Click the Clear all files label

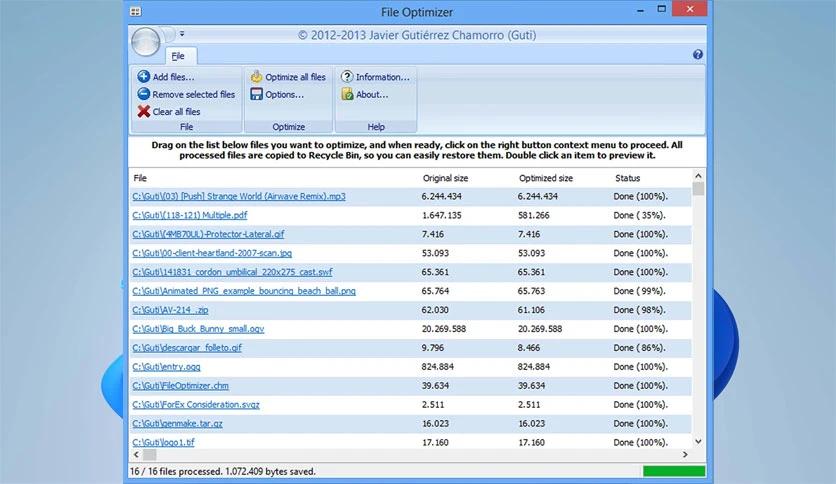click(x=176, y=112)
